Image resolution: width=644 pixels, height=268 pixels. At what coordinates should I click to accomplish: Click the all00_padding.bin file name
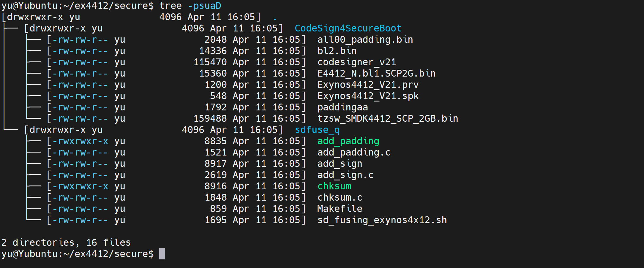click(x=365, y=40)
